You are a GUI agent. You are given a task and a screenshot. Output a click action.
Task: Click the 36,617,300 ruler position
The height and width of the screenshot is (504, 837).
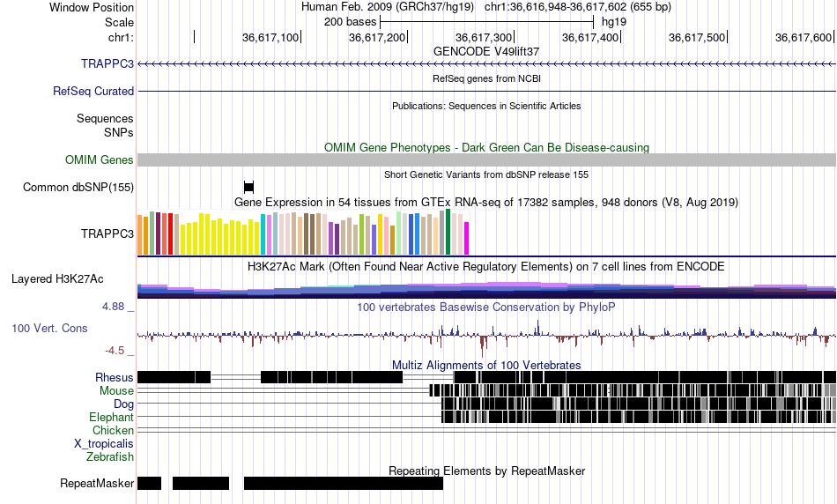click(x=484, y=37)
